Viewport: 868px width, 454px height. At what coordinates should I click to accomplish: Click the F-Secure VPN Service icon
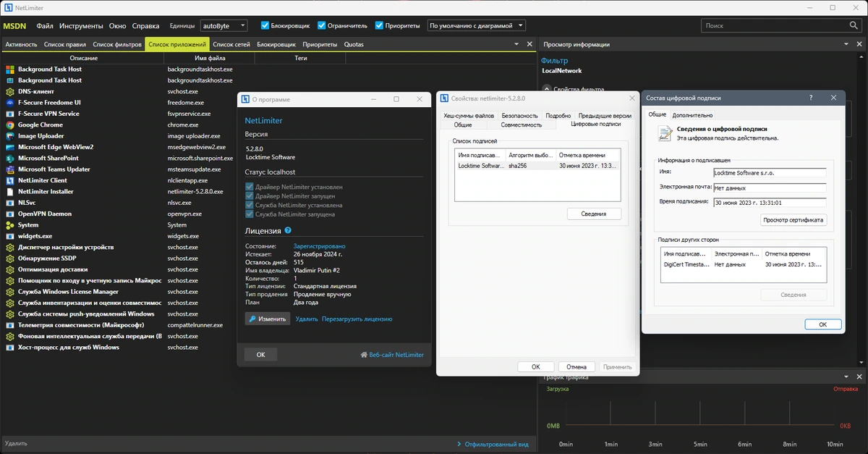click(10, 114)
